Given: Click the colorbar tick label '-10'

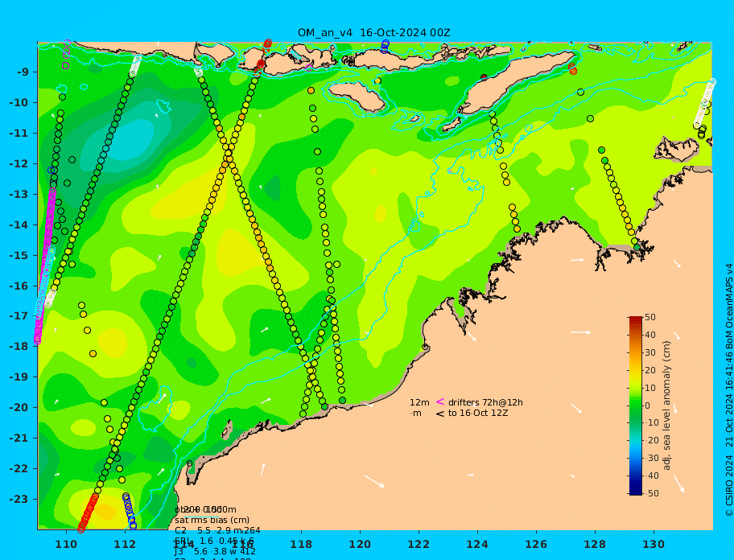Looking at the screenshot, I should click(652, 423).
